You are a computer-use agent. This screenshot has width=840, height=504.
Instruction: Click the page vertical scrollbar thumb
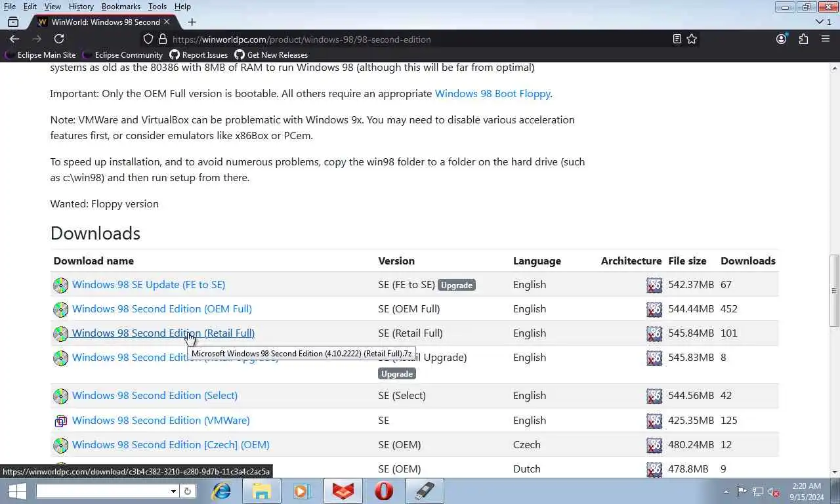coord(834,291)
